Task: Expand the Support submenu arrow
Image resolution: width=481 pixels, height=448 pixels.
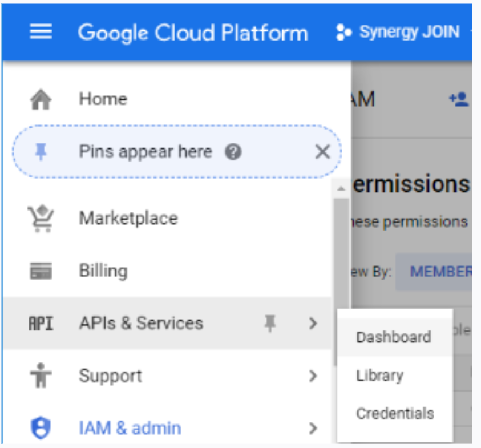Action: pos(313,376)
